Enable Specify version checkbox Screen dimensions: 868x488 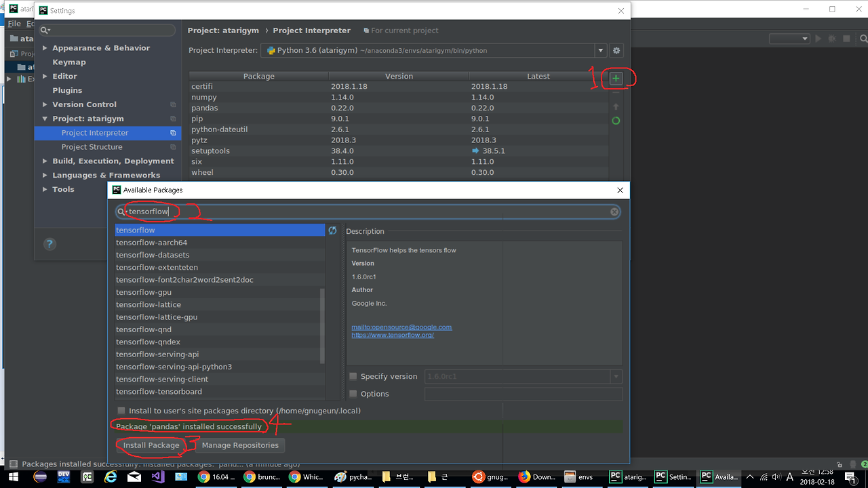353,376
